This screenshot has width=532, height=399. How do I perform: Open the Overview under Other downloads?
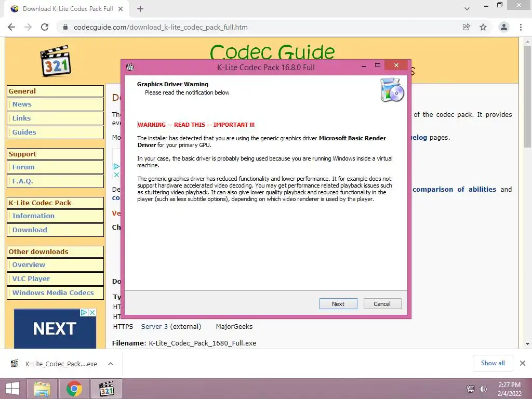click(x=55, y=264)
